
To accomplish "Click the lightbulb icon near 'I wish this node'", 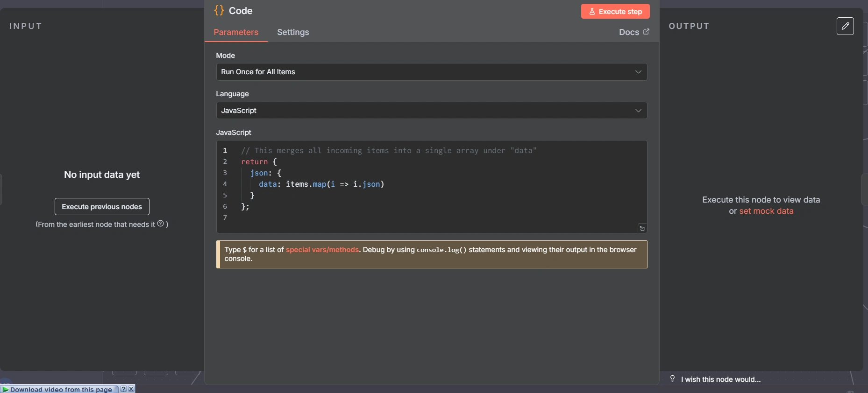I will click(x=672, y=379).
